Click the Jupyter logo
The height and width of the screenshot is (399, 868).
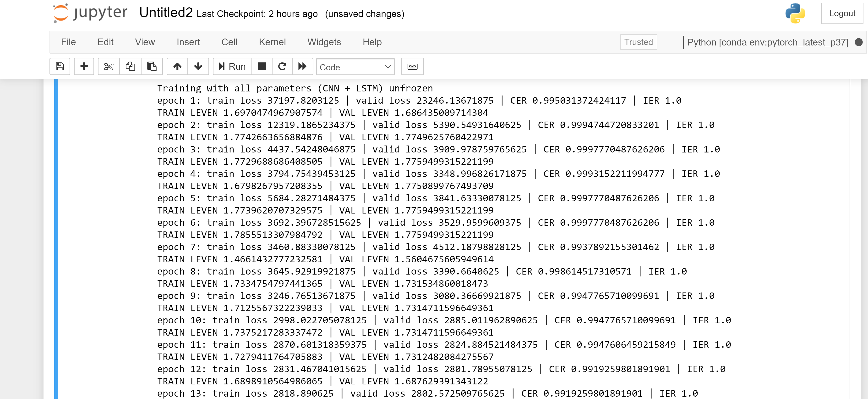tap(90, 13)
